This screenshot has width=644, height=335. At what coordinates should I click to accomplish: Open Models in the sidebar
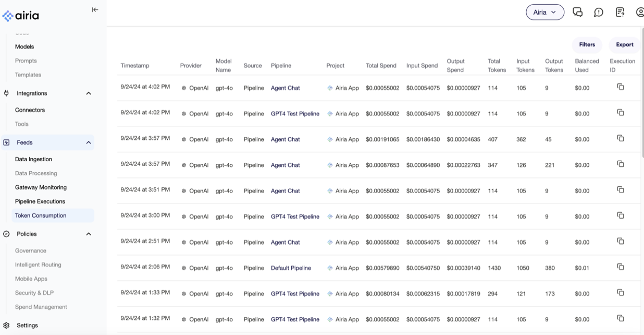point(24,46)
